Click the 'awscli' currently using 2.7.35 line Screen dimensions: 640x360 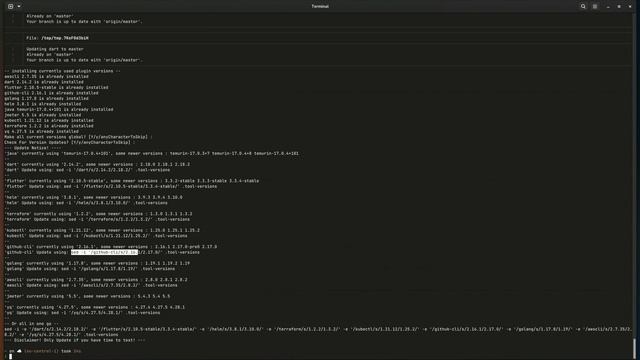(x=96, y=280)
